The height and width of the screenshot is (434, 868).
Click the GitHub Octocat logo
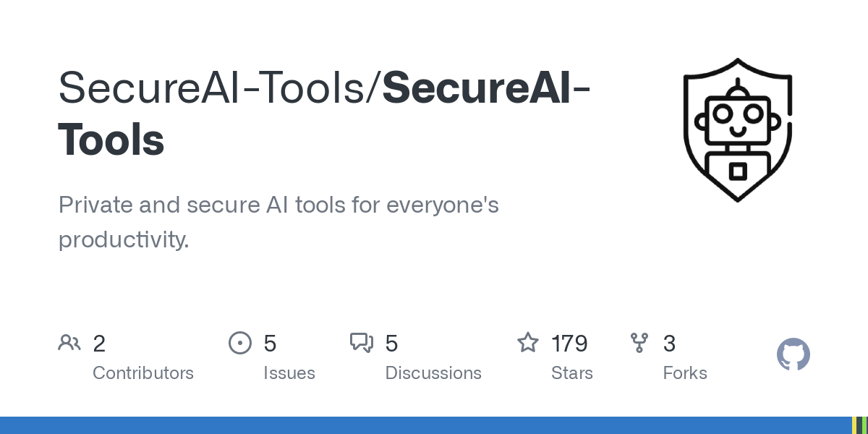pyautogui.click(x=793, y=354)
